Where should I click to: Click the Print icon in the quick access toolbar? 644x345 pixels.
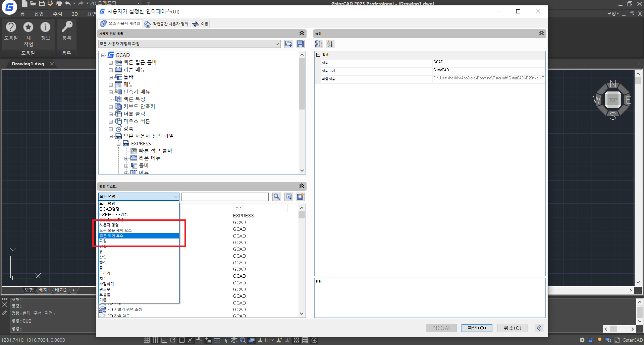tap(59, 3)
